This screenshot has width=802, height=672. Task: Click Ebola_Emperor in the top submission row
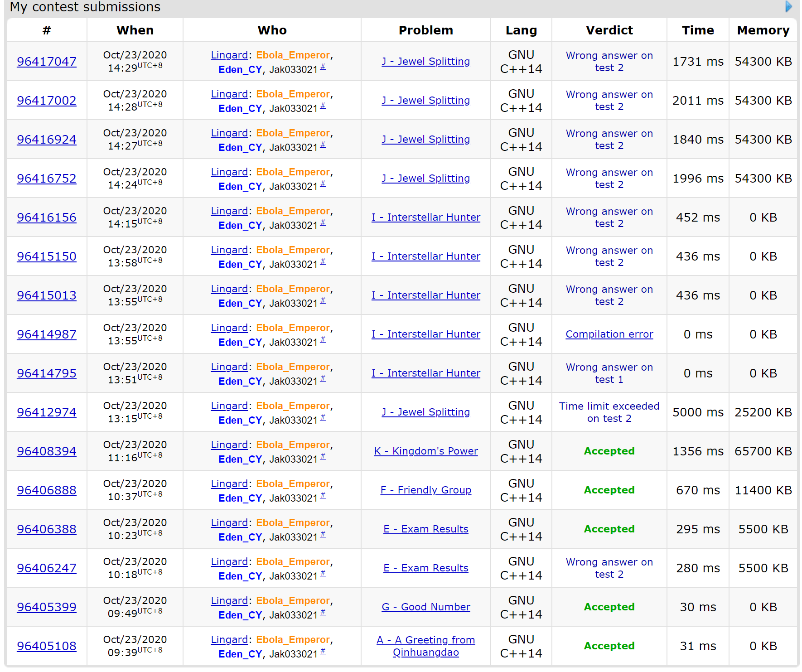(293, 55)
